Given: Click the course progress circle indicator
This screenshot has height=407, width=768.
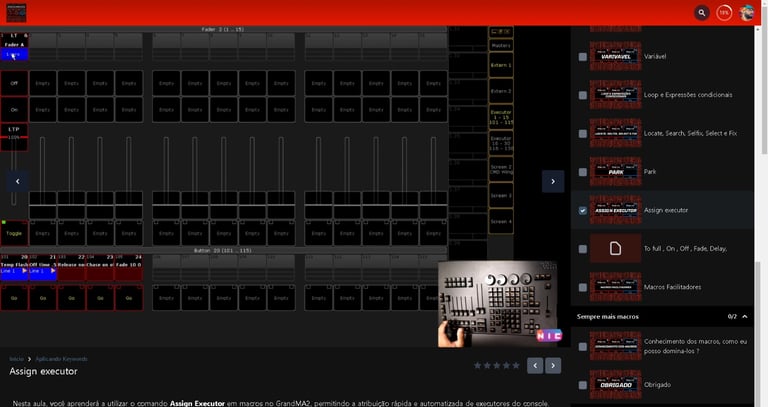Looking at the screenshot, I should (x=724, y=13).
